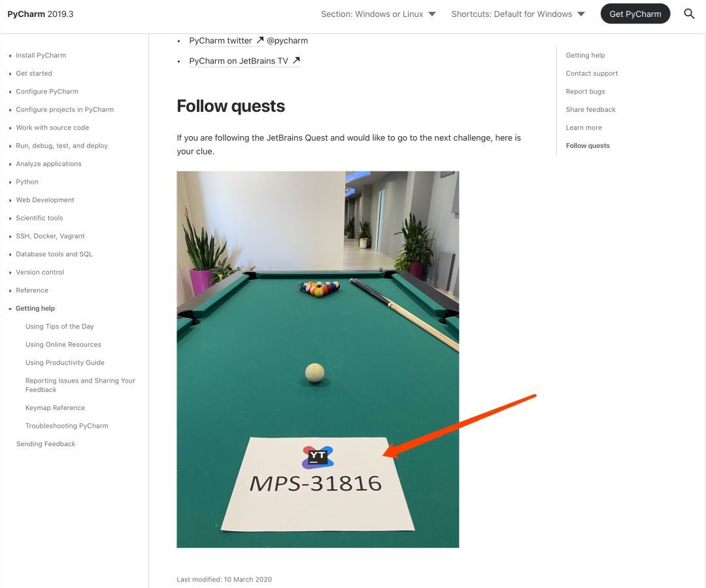Click the red arrow annotation in the image
The height and width of the screenshot is (588, 706).
coord(460,426)
